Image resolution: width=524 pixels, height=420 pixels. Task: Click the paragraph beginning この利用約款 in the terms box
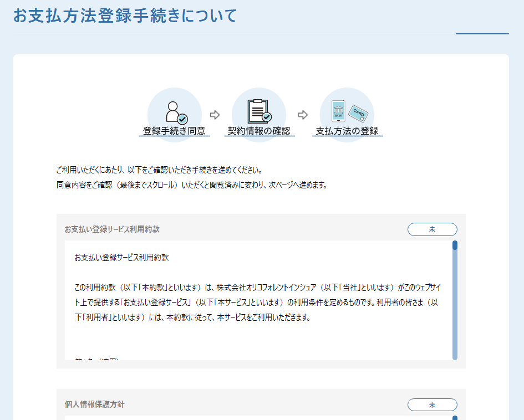pyautogui.click(x=256, y=303)
